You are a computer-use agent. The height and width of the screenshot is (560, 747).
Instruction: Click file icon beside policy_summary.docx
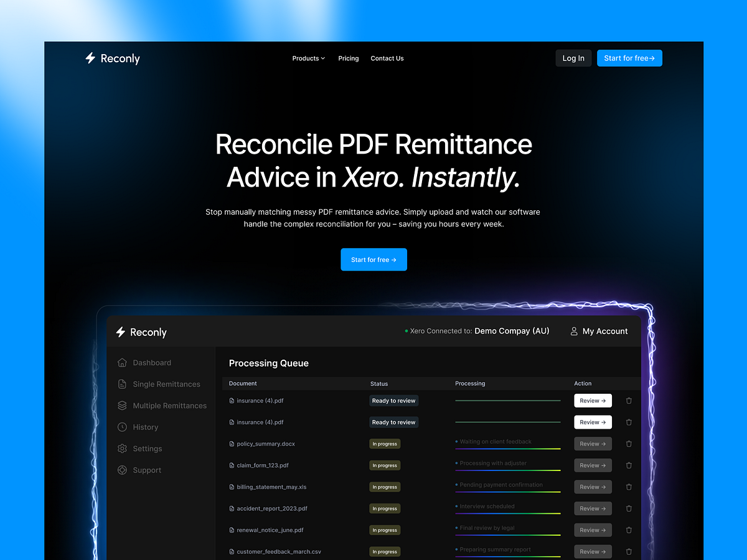(232, 444)
